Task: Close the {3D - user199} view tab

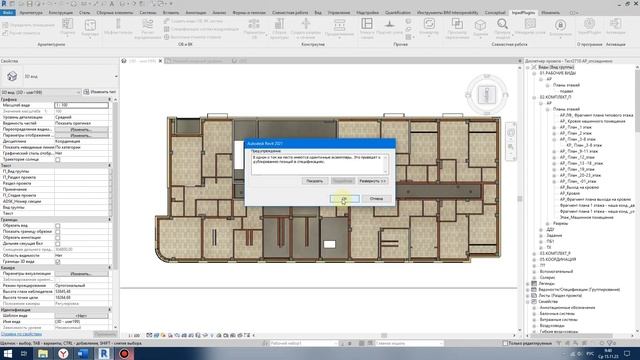Action: pos(160,61)
